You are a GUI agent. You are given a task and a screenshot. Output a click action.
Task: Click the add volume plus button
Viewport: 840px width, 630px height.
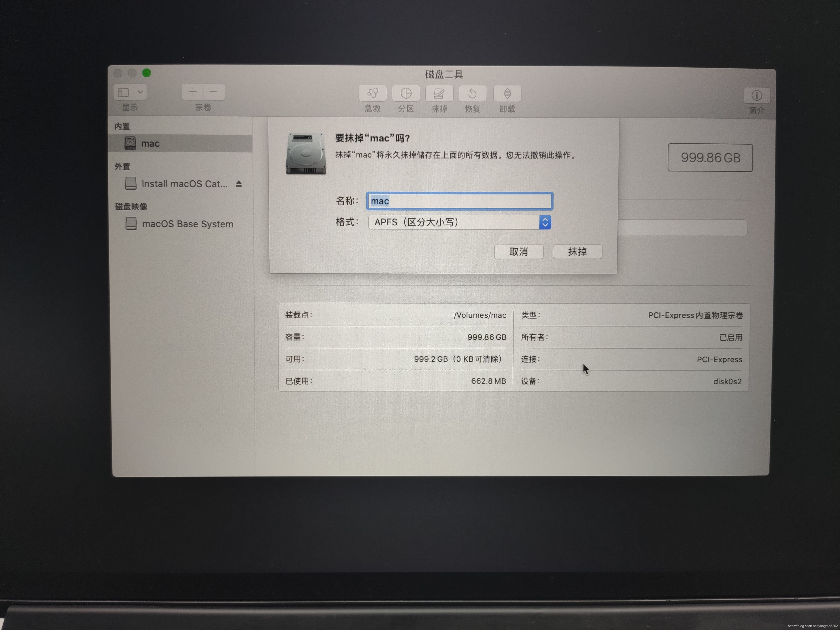193,92
